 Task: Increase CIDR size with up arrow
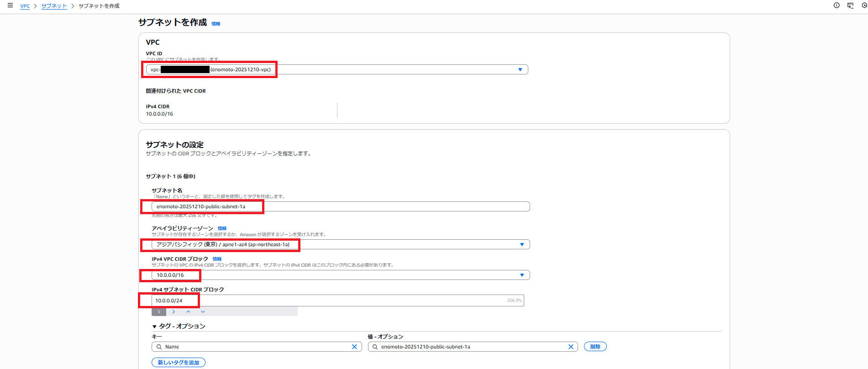click(188, 312)
